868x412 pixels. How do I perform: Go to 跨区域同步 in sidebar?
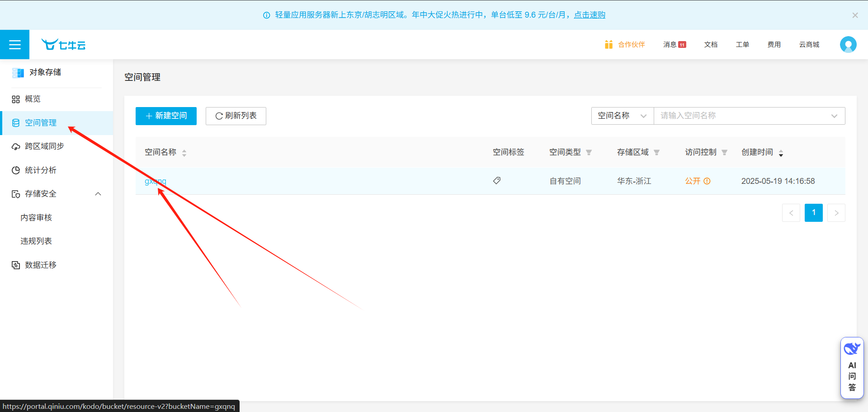pos(44,146)
